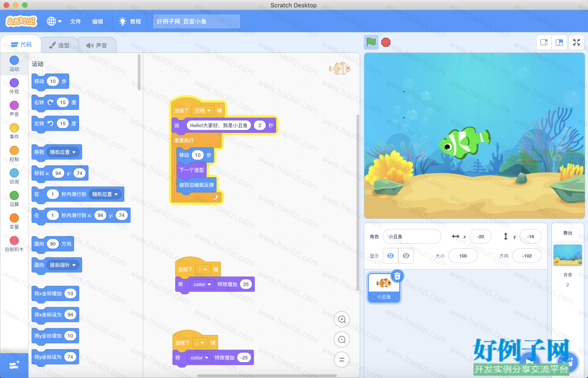Click the sprite x value -20
Screen dimensions: 588x378
pos(480,236)
